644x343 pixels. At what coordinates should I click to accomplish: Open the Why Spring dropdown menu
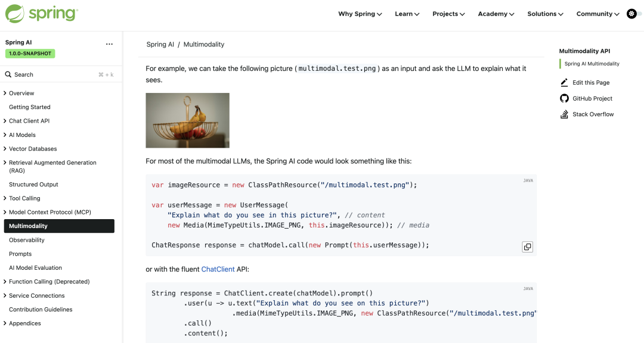tap(360, 14)
